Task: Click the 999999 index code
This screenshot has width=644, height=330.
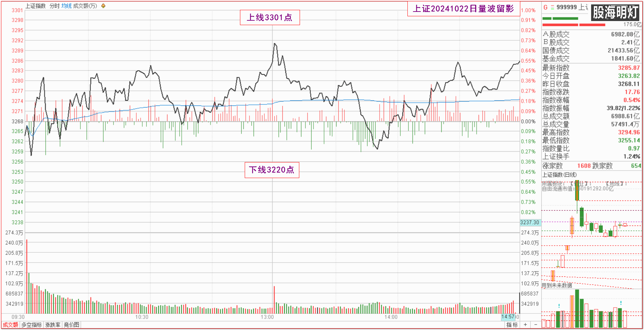Action: tap(567, 7)
